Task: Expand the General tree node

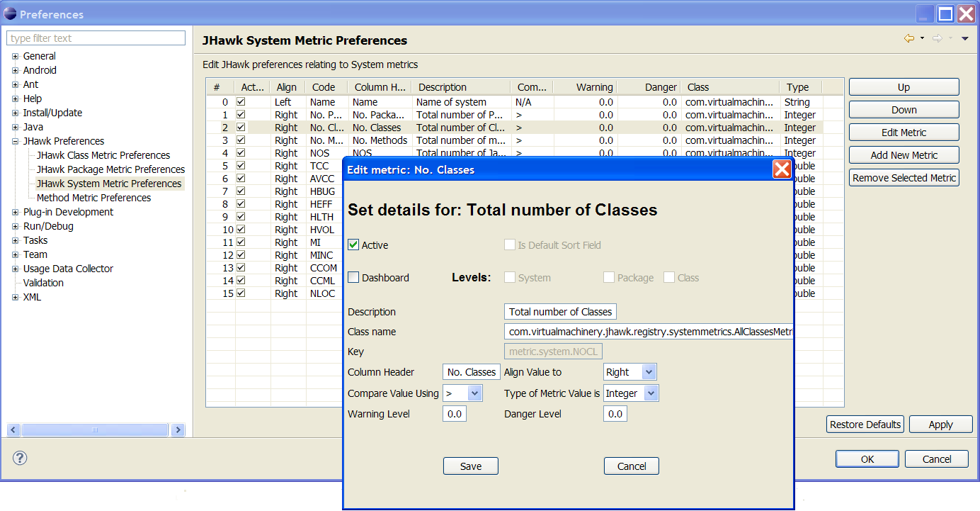Action: click(x=15, y=56)
